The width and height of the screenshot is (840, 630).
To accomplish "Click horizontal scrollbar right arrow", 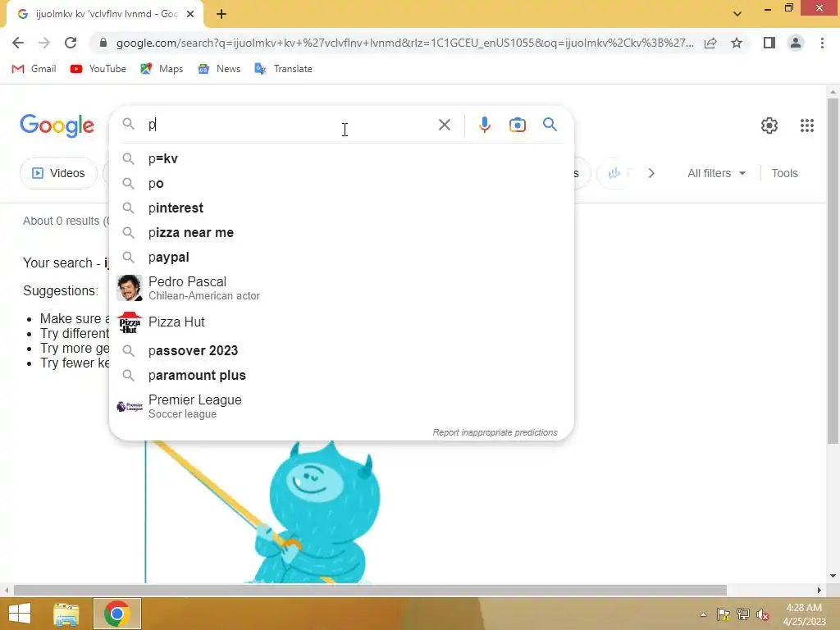I will [x=819, y=591].
